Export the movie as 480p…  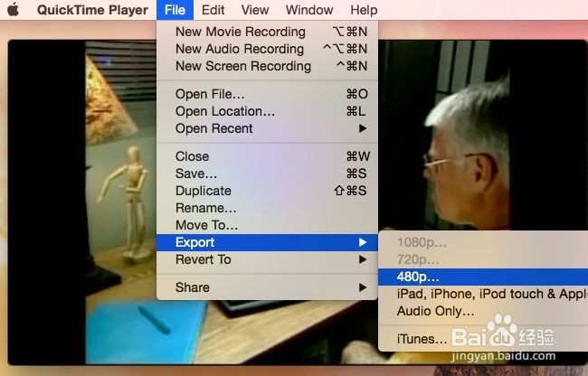click(x=483, y=277)
